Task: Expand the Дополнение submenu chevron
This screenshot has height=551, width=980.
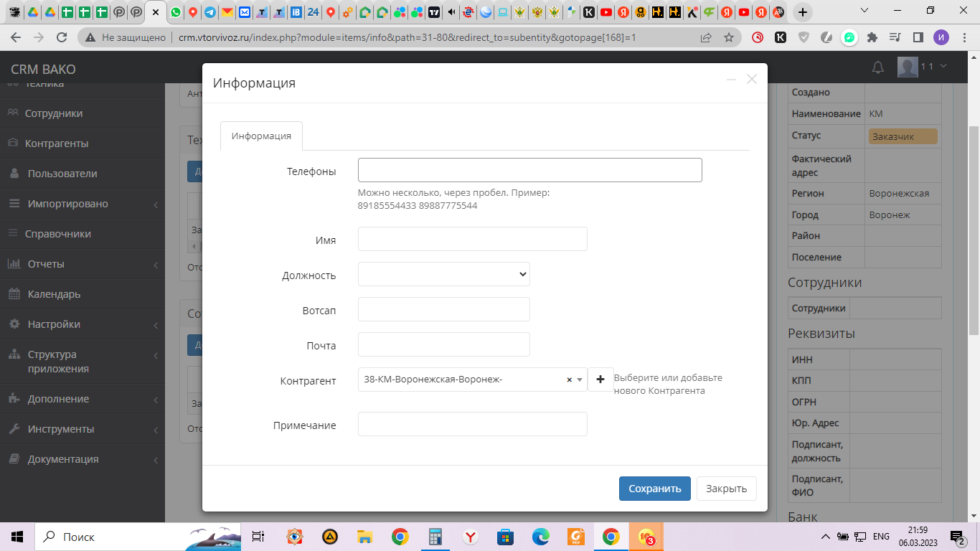Action: coord(156,400)
